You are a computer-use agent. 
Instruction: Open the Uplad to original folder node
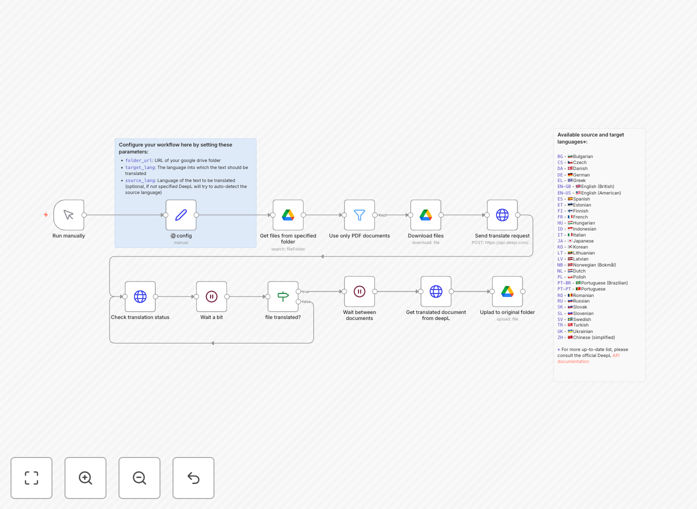point(507,292)
